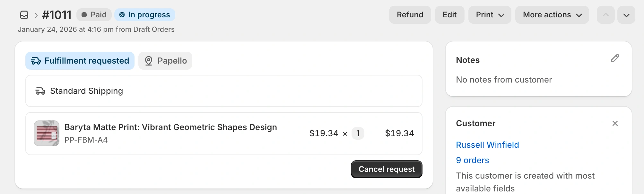Click the Baryta Matte Print product thumbnail
This screenshot has width=644, height=194.
46,133
